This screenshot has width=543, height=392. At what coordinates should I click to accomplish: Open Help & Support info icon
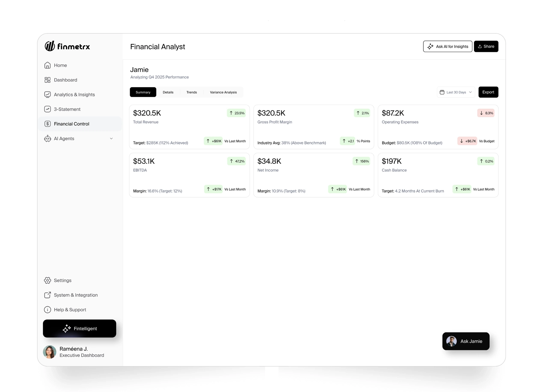tap(47, 309)
